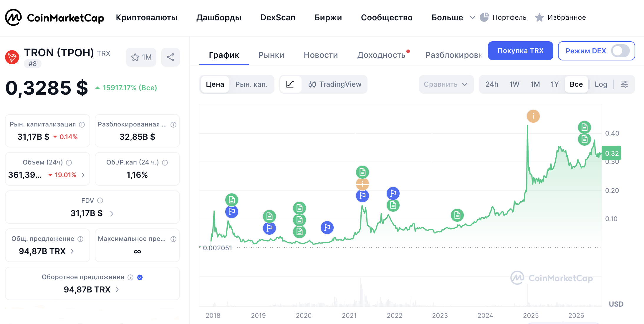Click blue flag marker near 2022

(x=393, y=193)
